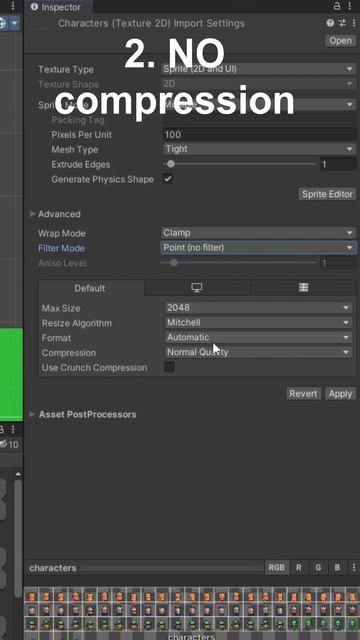Screen dimensions: 360x640
Task: Click the Texture Type label
Action: pos(66,69)
